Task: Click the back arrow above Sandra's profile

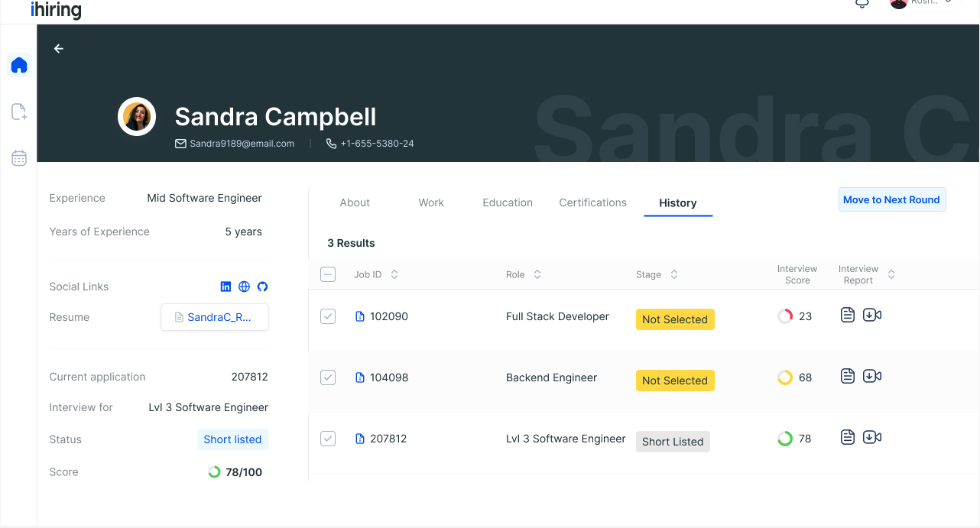Action: pos(58,48)
